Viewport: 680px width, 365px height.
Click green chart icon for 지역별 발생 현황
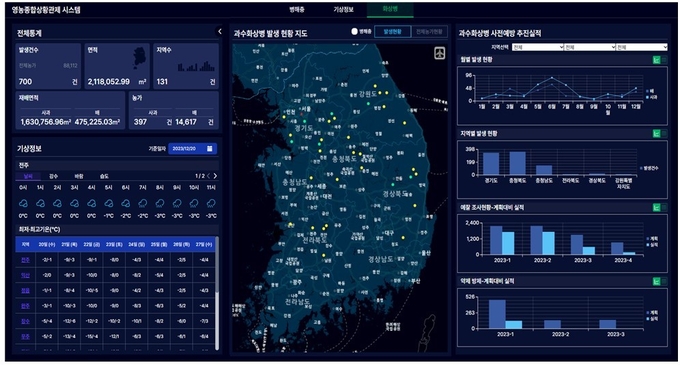pos(657,134)
